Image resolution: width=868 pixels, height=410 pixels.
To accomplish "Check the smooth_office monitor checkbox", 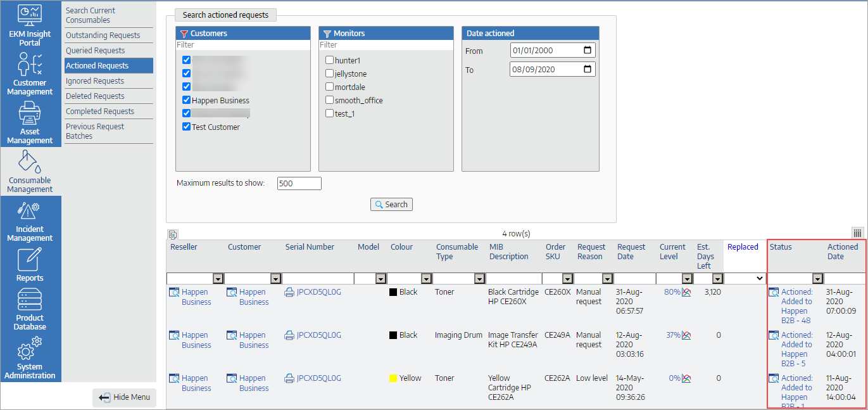I will [x=329, y=100].
